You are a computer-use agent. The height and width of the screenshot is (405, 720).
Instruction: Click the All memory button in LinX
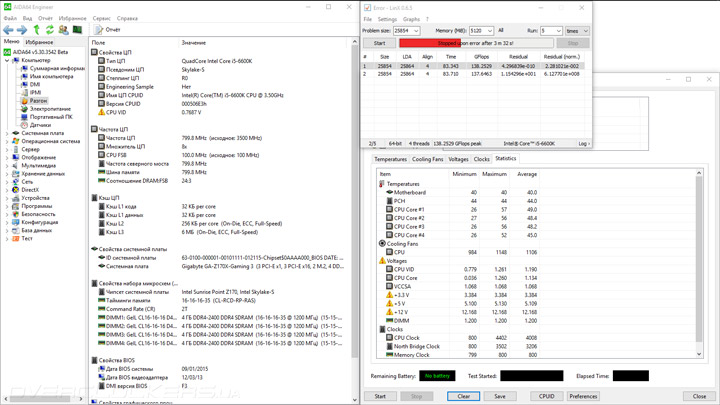coord(501,31)
